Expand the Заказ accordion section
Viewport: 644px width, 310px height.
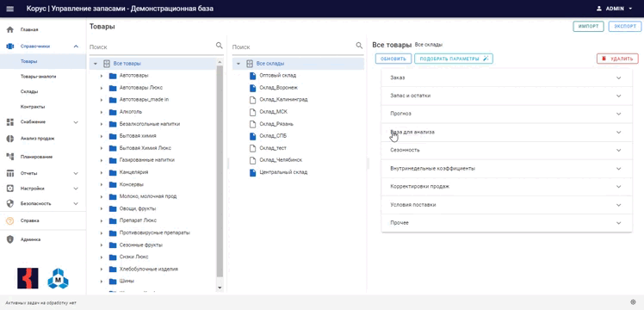coord(506,77)
